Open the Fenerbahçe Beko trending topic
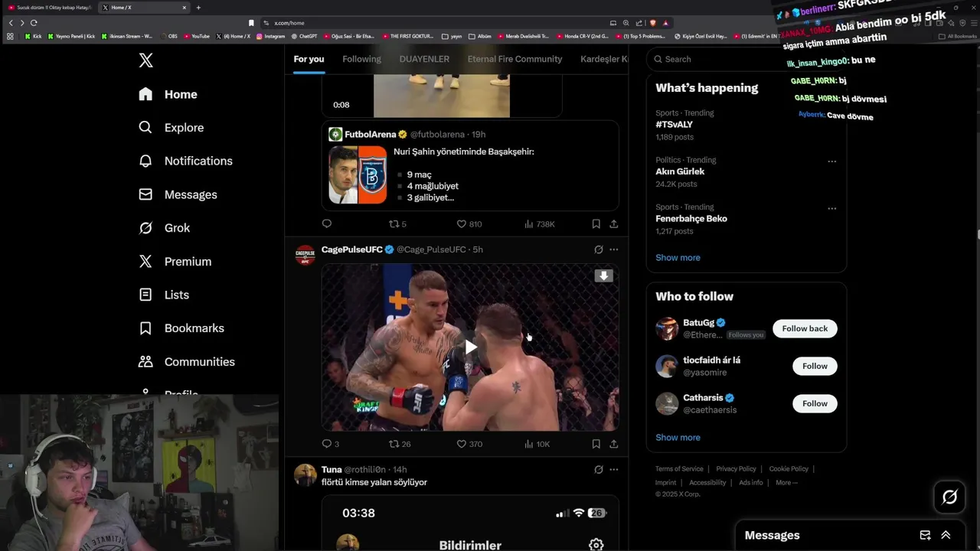The image size is (980, 551). 691,219
